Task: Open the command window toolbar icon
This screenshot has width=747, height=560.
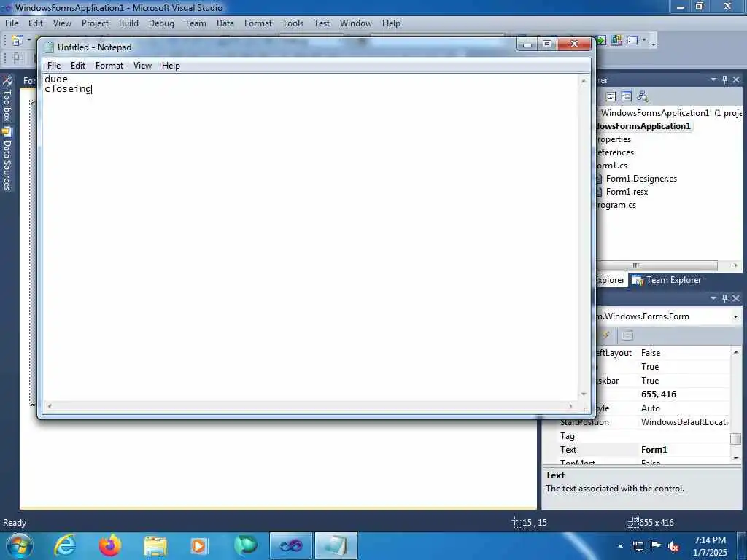Action: pyautogui.click(x=632, y=41)
